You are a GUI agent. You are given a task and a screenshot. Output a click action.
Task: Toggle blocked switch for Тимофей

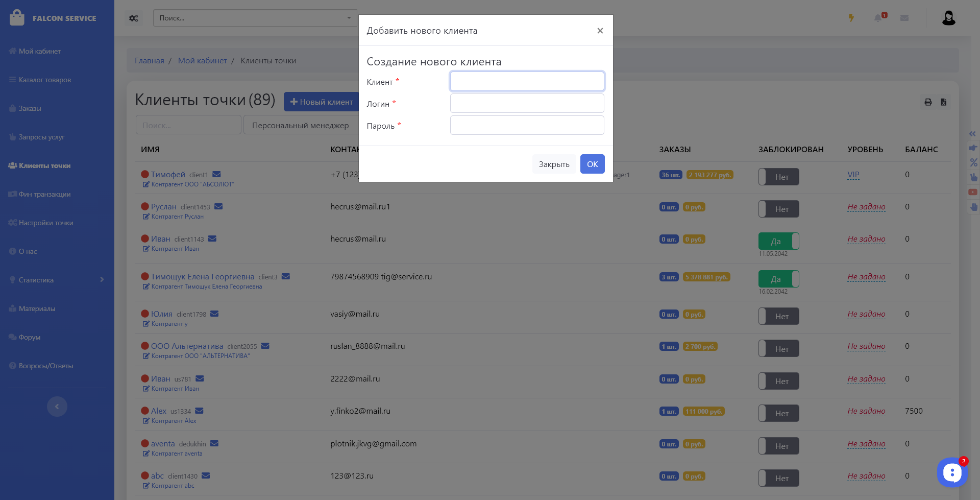(x=778, y=177)
